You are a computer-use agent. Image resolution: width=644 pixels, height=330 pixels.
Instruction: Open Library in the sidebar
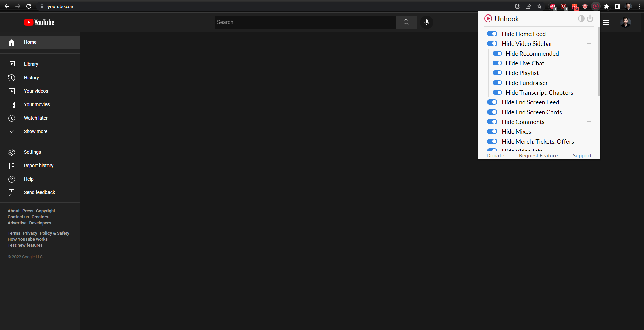coord(40,64)
